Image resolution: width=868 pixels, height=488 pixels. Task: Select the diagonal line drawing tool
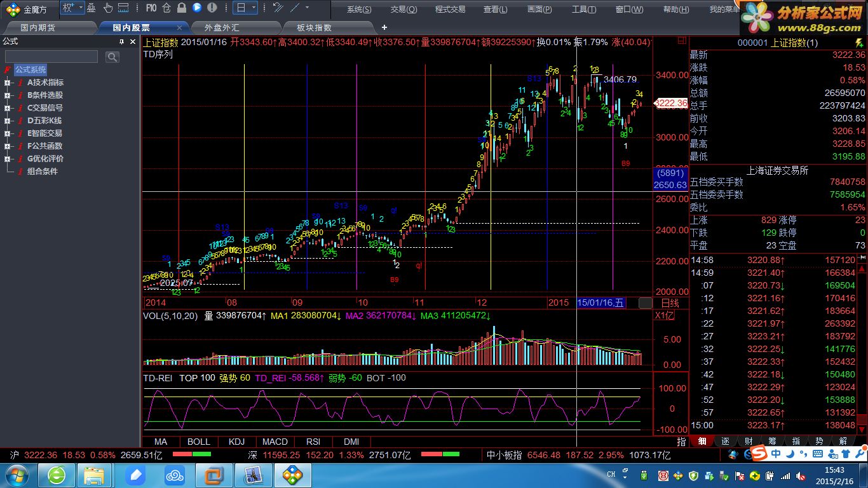click(x=295, y=8)
